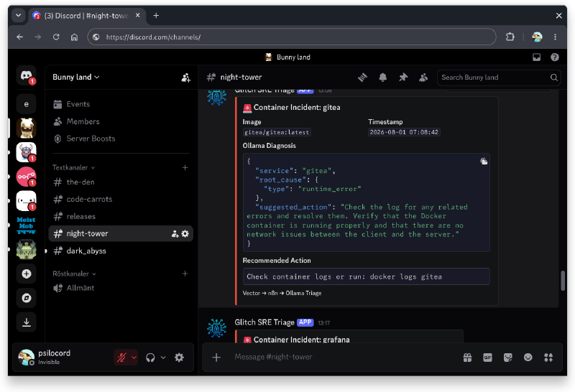Open Discord direct messages home icon
Viewport: 575px width, 392px height.
point(26,76)
